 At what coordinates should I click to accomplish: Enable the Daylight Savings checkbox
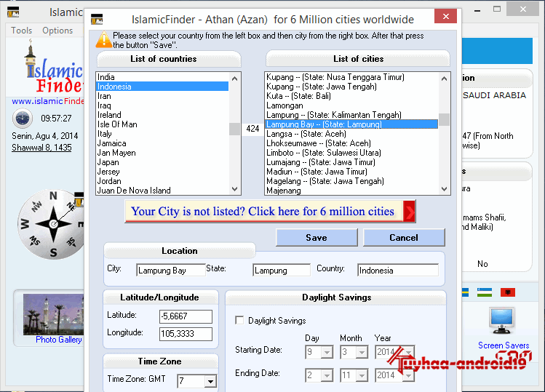tap(239, 320)
